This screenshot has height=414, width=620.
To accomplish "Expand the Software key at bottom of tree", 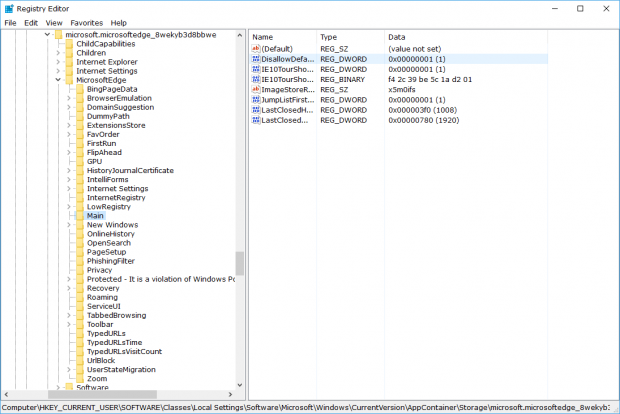I will (x=58, y=387).
